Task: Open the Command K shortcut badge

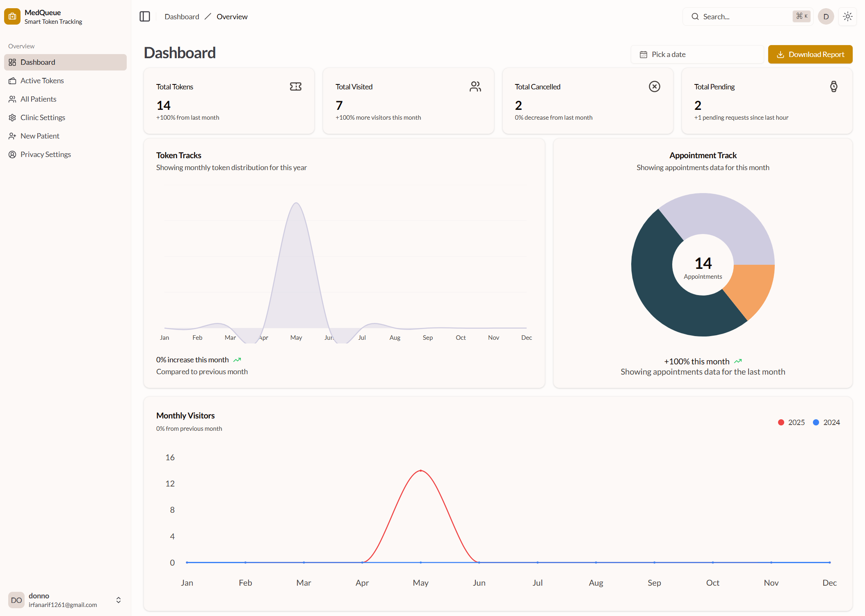Action: pos(801,16)
